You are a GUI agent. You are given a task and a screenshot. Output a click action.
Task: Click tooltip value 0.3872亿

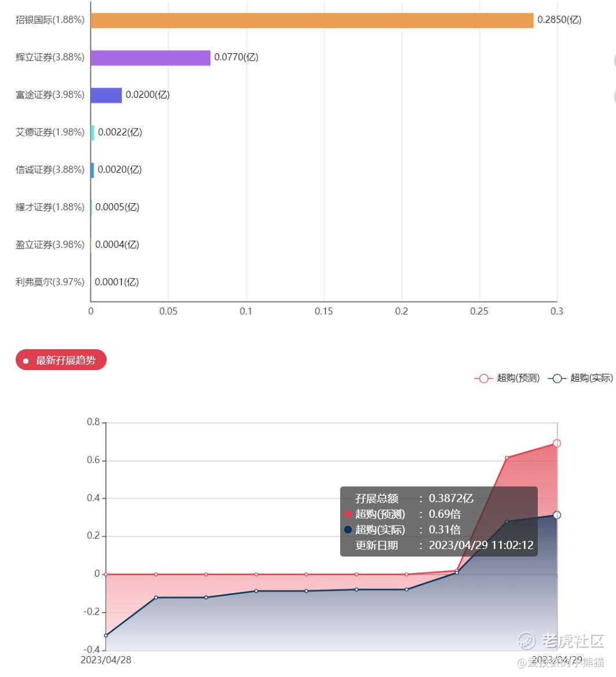pyautogui.click(x=451, y=499)
